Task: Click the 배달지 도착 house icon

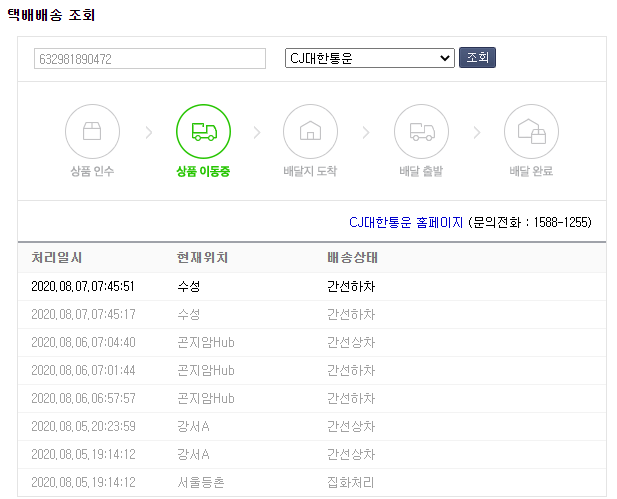Action: (x=310, y=131)
